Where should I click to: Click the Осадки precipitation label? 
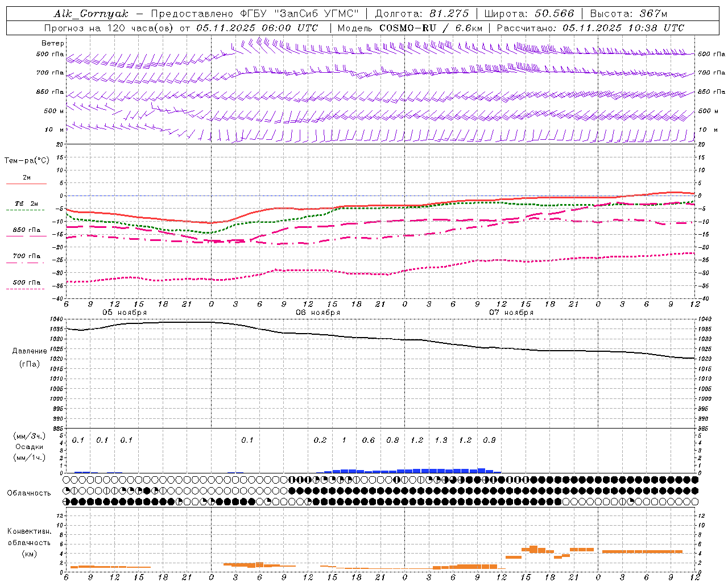pyautogui.click(x=30, y=447)
